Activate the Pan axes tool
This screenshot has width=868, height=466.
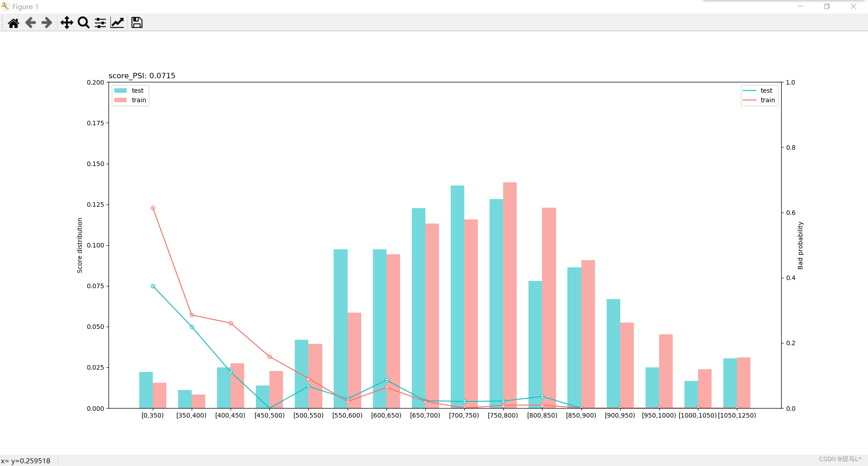point(67,23)
